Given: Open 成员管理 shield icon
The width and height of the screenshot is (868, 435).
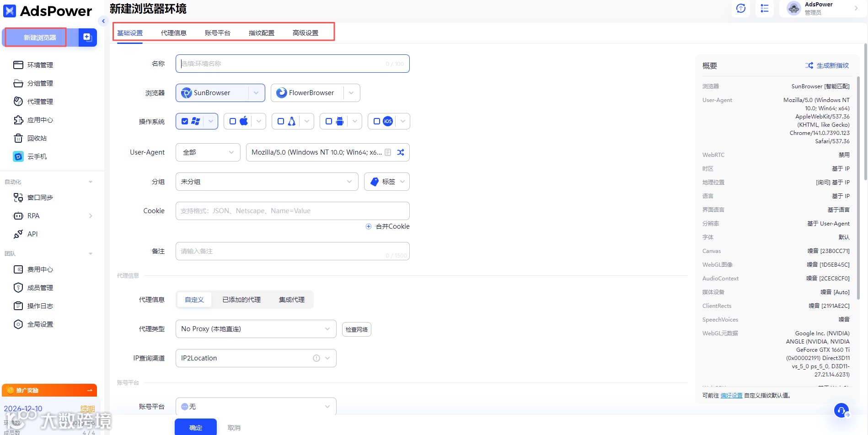Looking at the screenshot, I should (18, 288).
